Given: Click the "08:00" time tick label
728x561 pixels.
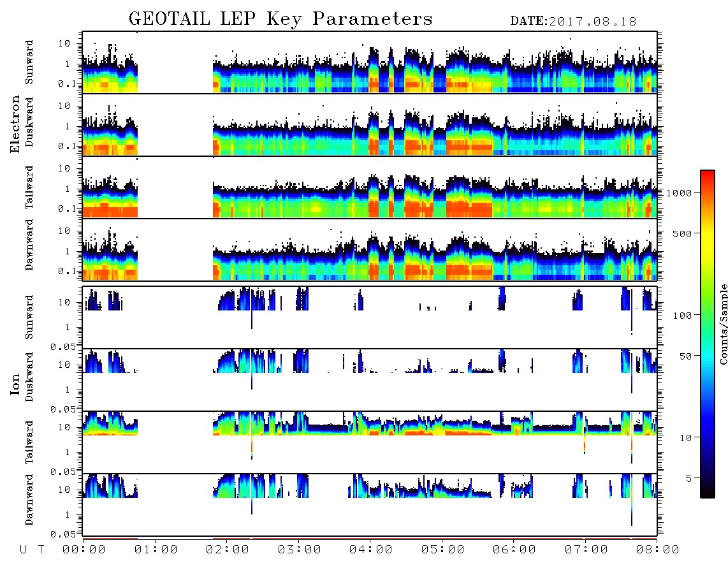Looking at the screenshot, I should [x=658, y=550].
